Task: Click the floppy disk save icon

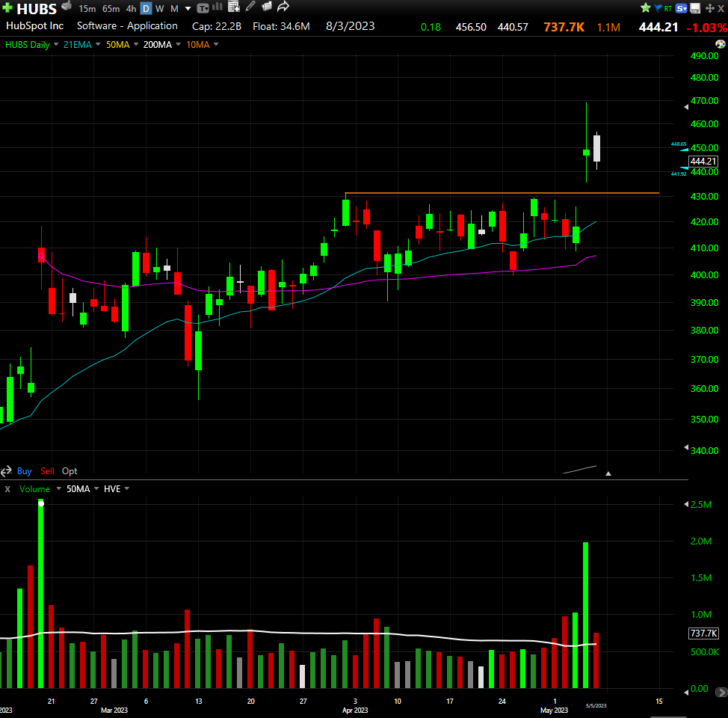Action: [x=695, y=8]
